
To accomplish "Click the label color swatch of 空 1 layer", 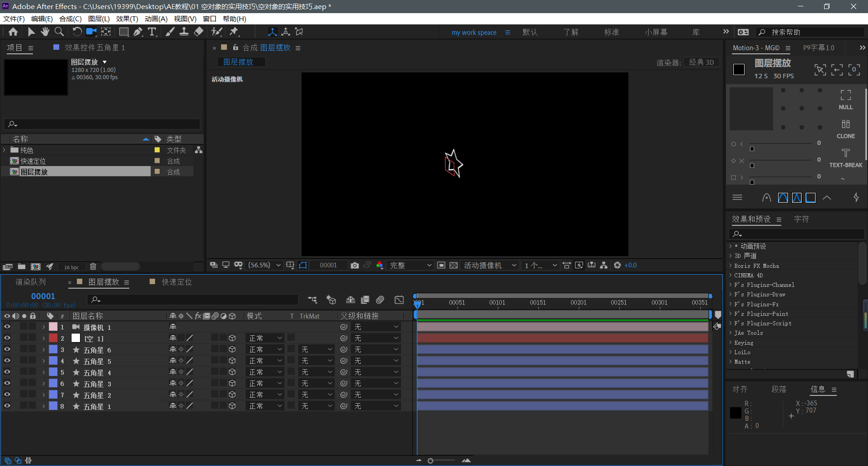I will click(53, 338).
